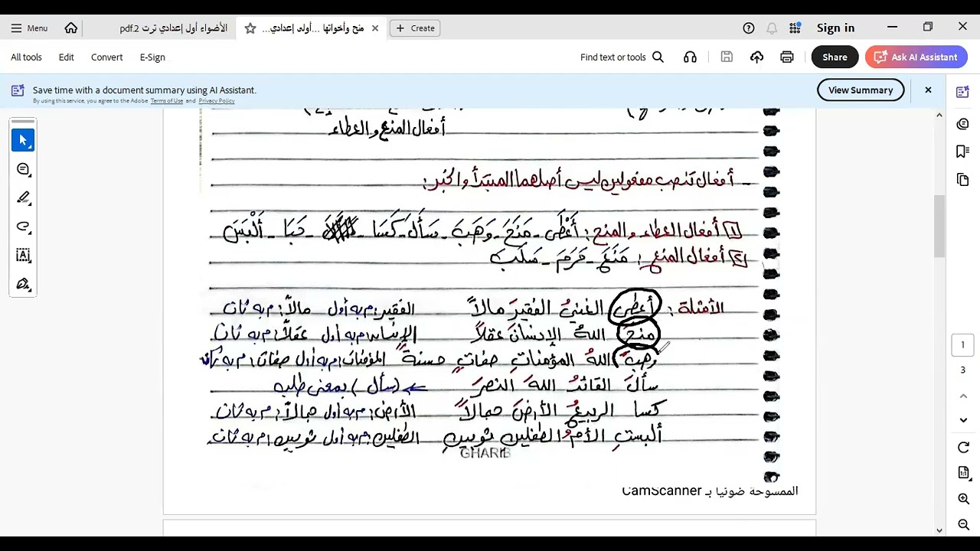Dismiss the AI Assistant summary banner
980x551 pixels.
[928, 90]
